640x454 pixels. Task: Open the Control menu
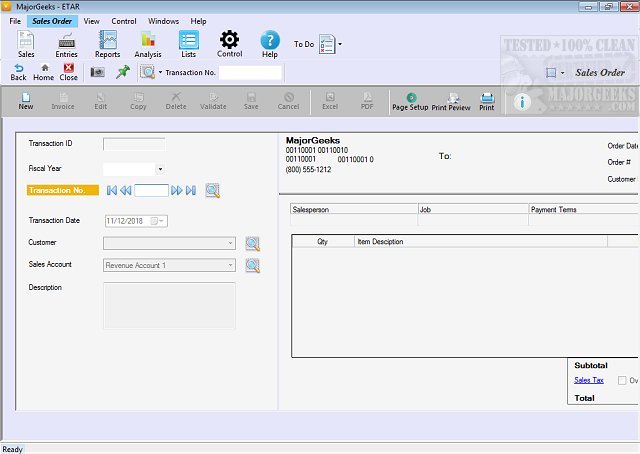tap(124, 21)
